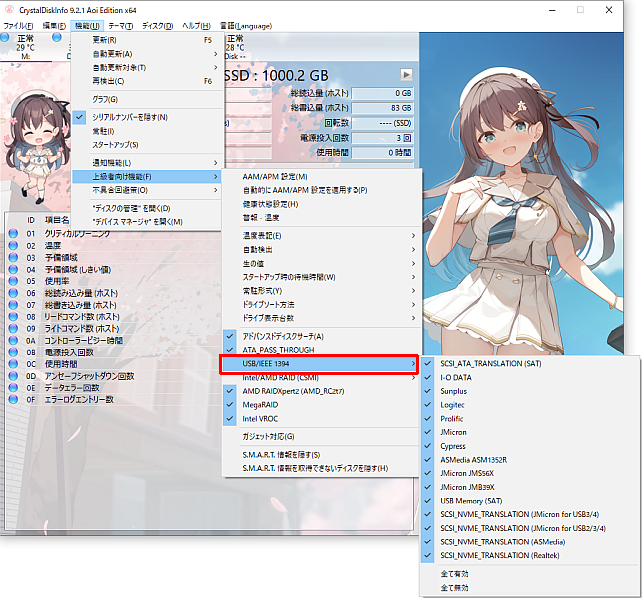Open the ディスク(D) menu
The height and width of the screenshot is (598, 642).
coord(157,26)
